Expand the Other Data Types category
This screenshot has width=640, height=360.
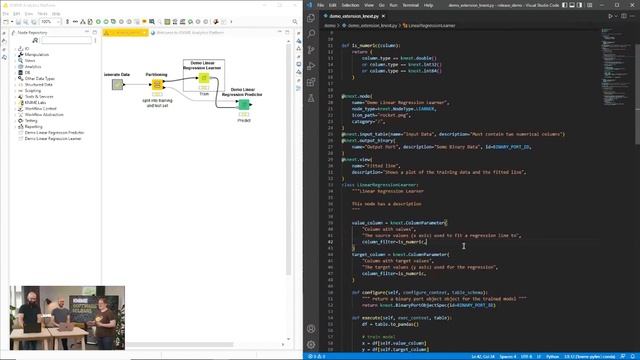[16, 78]
